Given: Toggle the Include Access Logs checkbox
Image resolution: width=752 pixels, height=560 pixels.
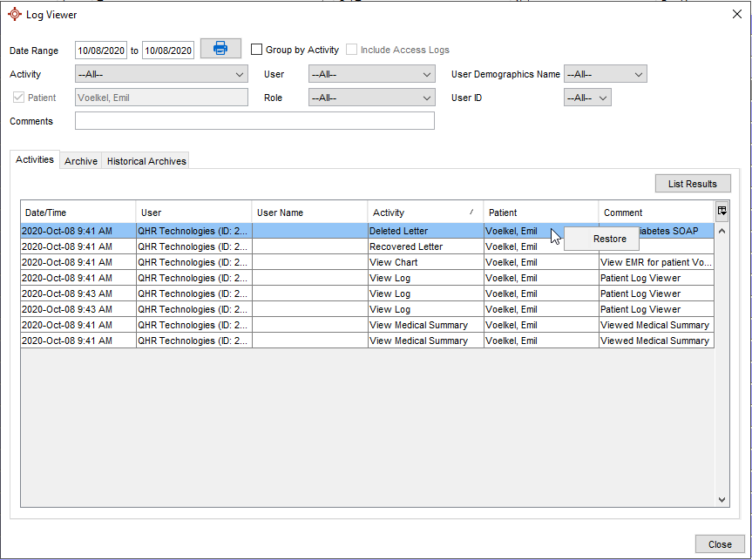Looking at the screenshot, I should pos(352,50).
